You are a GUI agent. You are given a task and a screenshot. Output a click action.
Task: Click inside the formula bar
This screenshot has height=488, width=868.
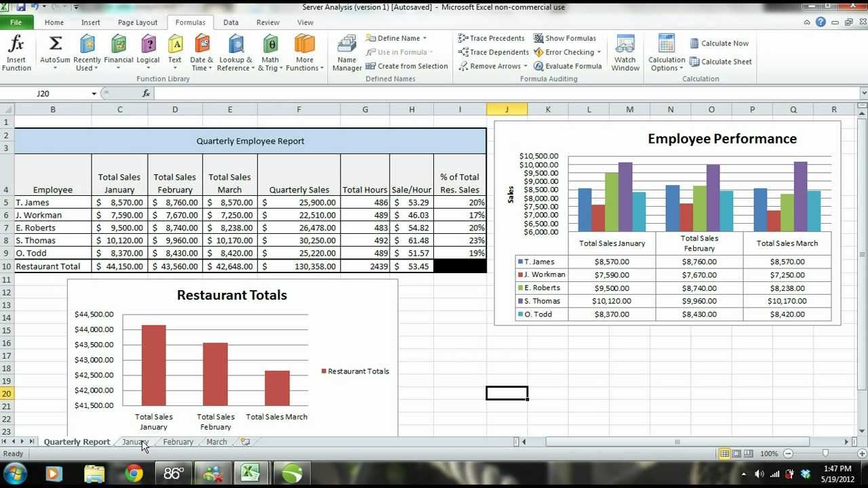pyautogui.click(x=506, y=94)
